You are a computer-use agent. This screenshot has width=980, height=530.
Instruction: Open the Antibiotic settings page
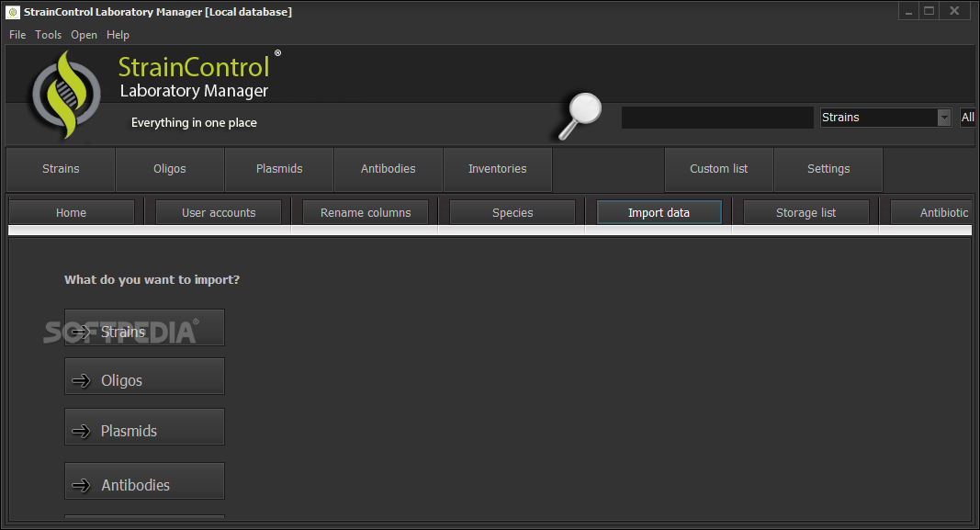pos(931,212)
